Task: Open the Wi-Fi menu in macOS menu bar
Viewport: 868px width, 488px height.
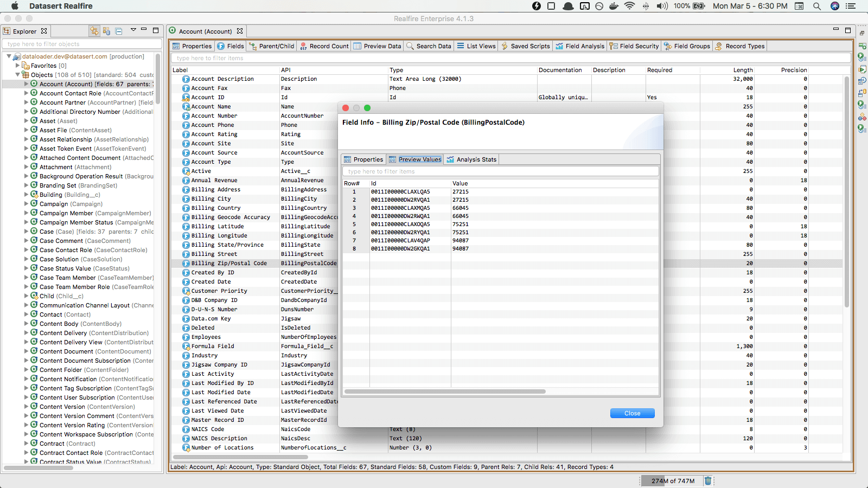Action: point(629,6)
